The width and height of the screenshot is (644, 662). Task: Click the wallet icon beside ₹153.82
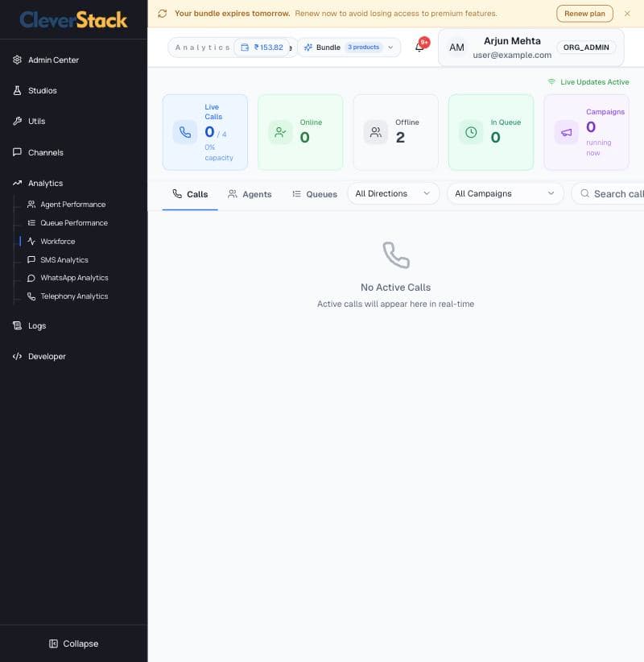pyautogui.click(x=245, y=48)
